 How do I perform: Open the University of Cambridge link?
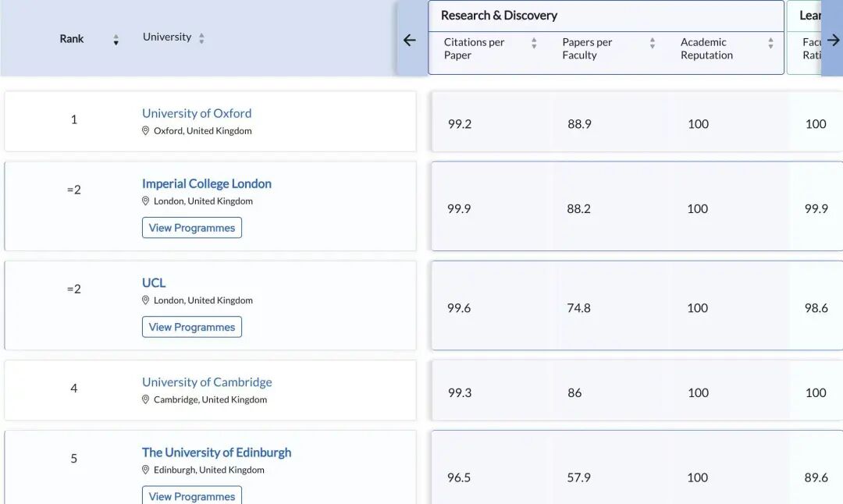tap(207, 382)
